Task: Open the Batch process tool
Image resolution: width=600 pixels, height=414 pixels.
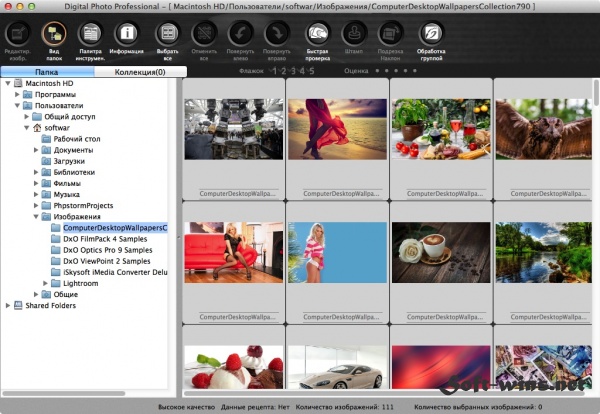Action: pyautogui.click(x=431, y=34)
